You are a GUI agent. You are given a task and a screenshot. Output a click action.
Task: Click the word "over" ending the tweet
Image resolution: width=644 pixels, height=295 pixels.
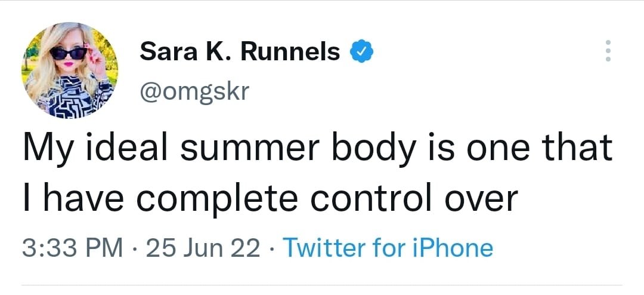tap(481, 200)
